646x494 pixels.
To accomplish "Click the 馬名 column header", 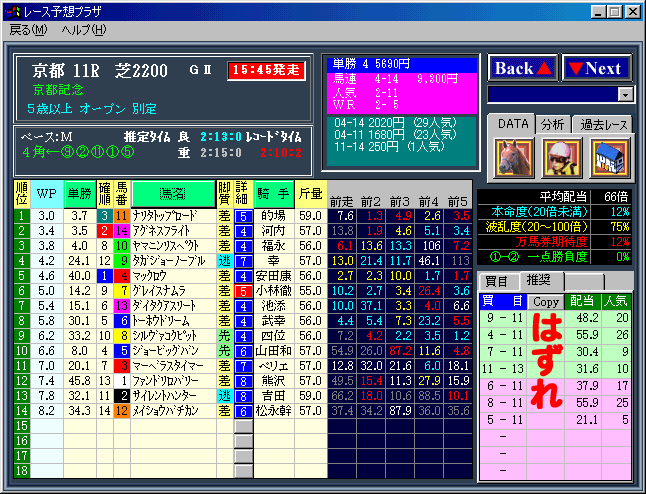I will (x=172, y=192).
